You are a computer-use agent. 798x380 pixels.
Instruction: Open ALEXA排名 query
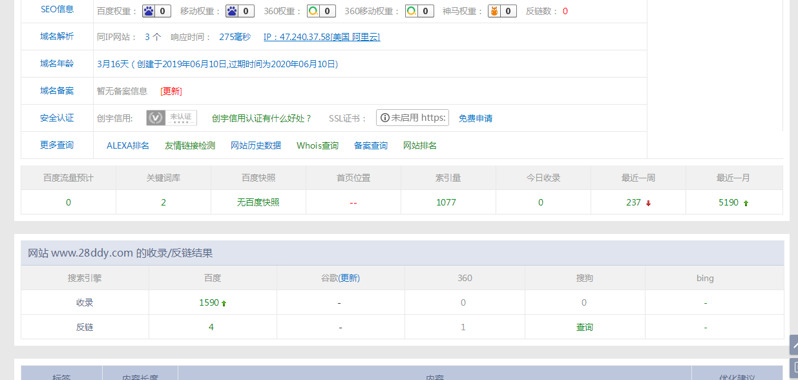[128, 145]
